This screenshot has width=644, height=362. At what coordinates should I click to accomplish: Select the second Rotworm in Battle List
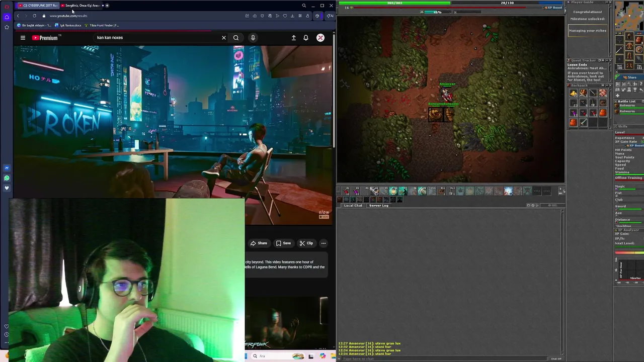point(629,111)
